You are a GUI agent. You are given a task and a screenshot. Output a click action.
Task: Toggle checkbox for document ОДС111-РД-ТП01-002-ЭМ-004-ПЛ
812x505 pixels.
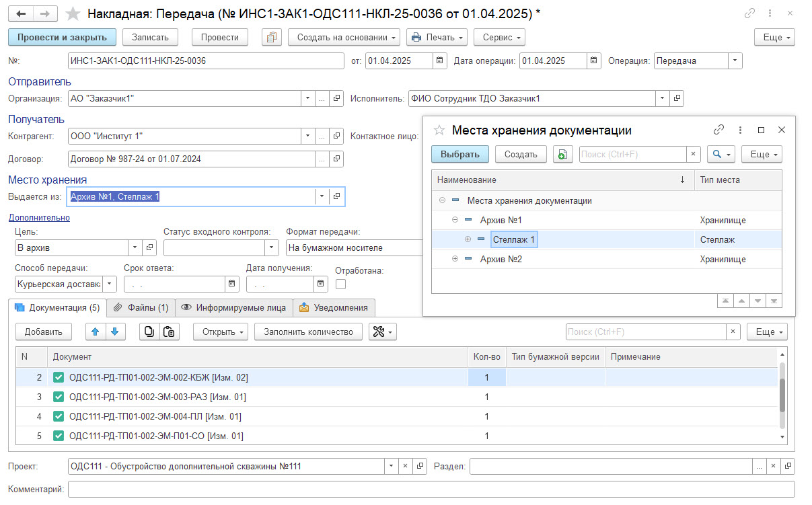59,416
